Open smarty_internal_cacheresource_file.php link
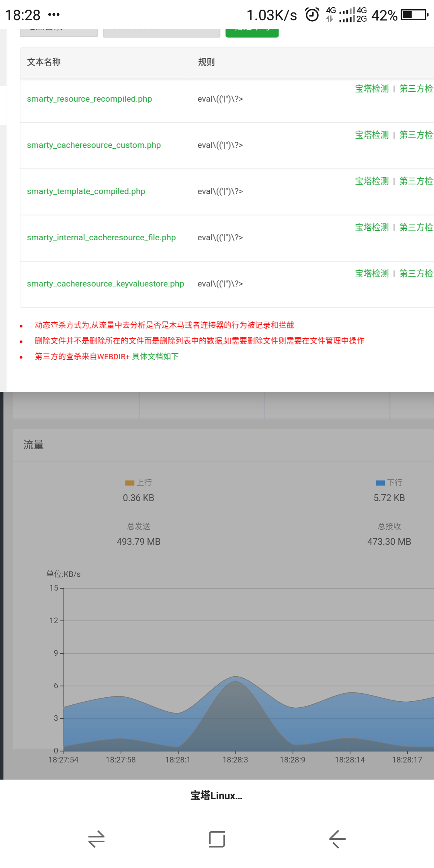This screenshot has width=434, height=868. tap(101, 237)
